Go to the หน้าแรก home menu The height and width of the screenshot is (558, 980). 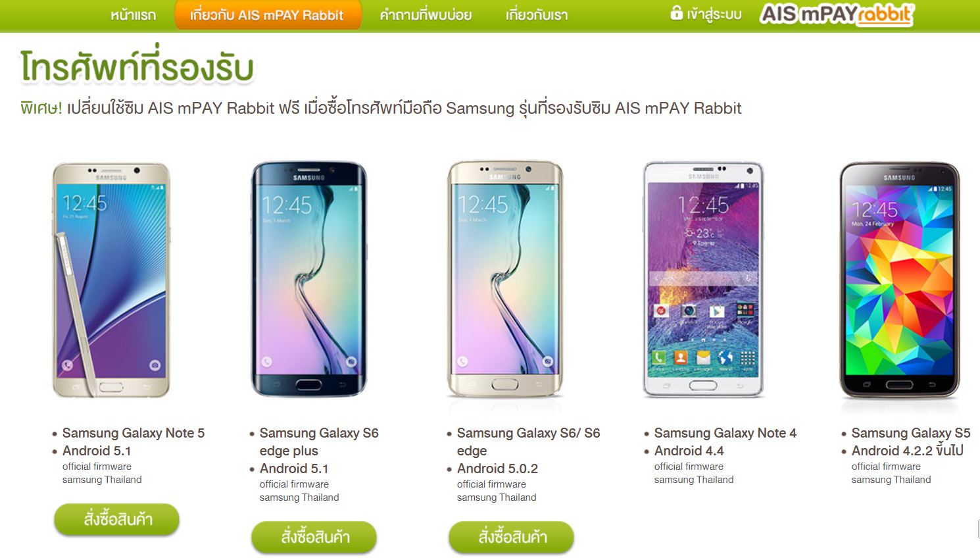133,15
